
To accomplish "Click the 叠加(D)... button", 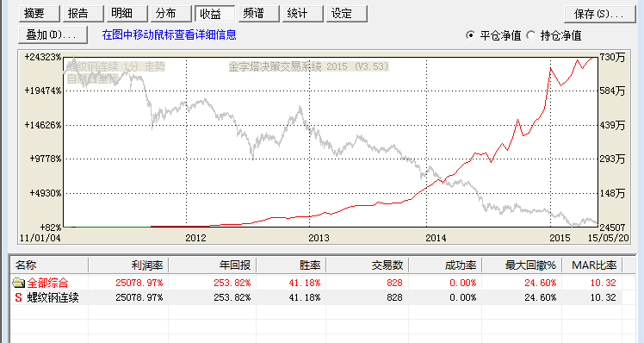I will pyautogui.click(x=53, y=35).
